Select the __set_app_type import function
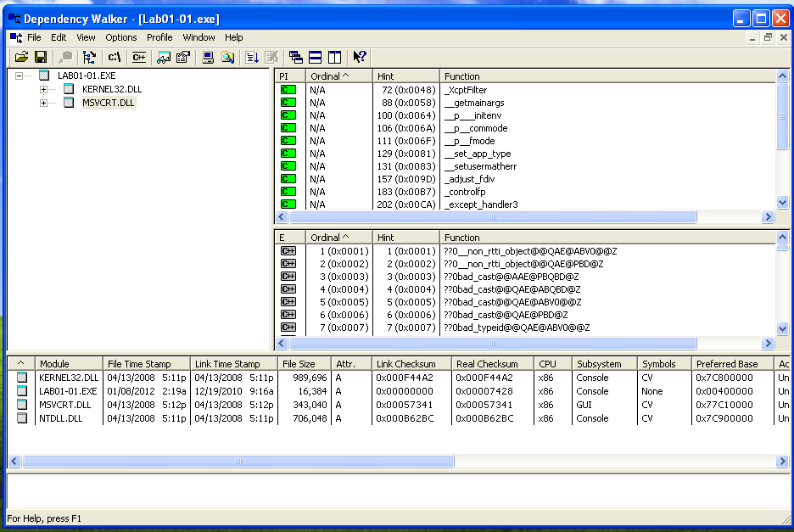Image resolution: width=794 pixels, height=532 pixels. 478,154
